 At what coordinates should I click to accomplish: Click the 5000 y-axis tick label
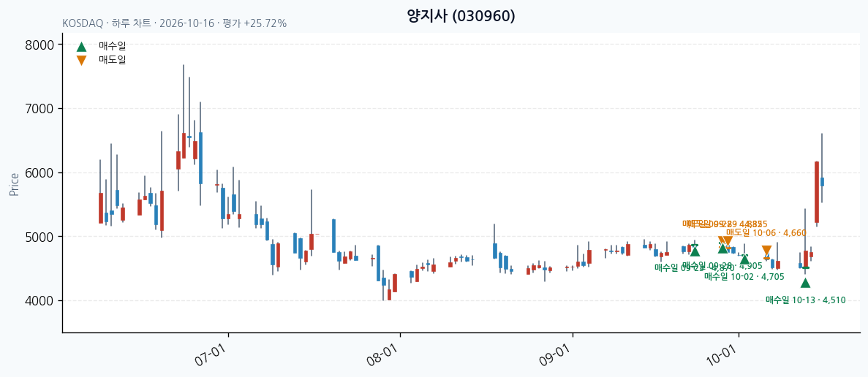point(40,237)
